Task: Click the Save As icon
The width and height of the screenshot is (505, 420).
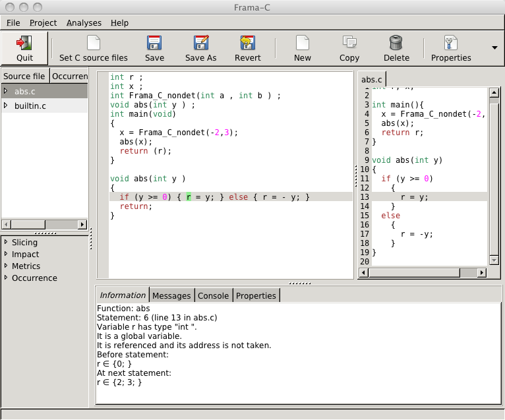Action: pos(201,42)
